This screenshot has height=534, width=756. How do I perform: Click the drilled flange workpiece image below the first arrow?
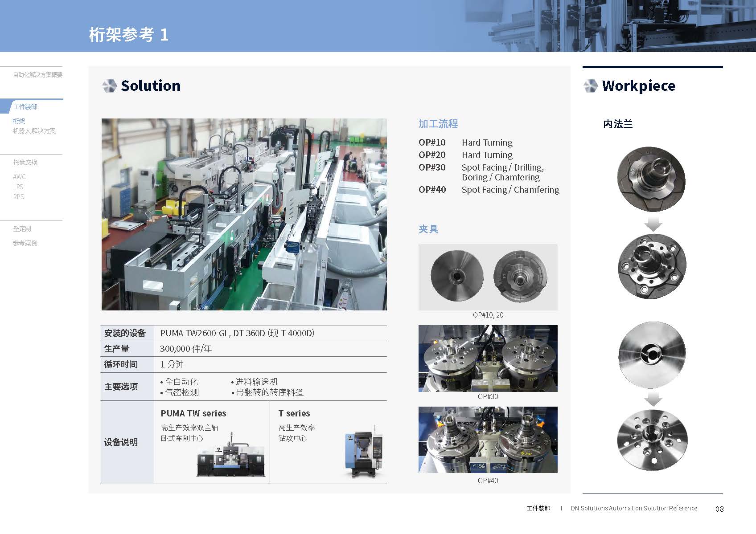pyautogui.click(x=652, y=266)
